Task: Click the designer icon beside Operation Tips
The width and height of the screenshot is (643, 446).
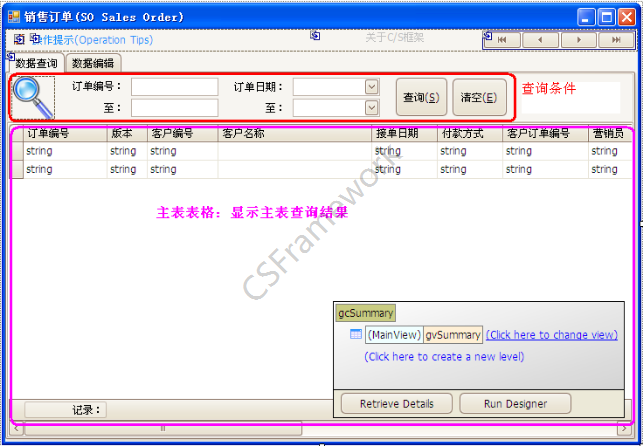Action: click(19, 39)
